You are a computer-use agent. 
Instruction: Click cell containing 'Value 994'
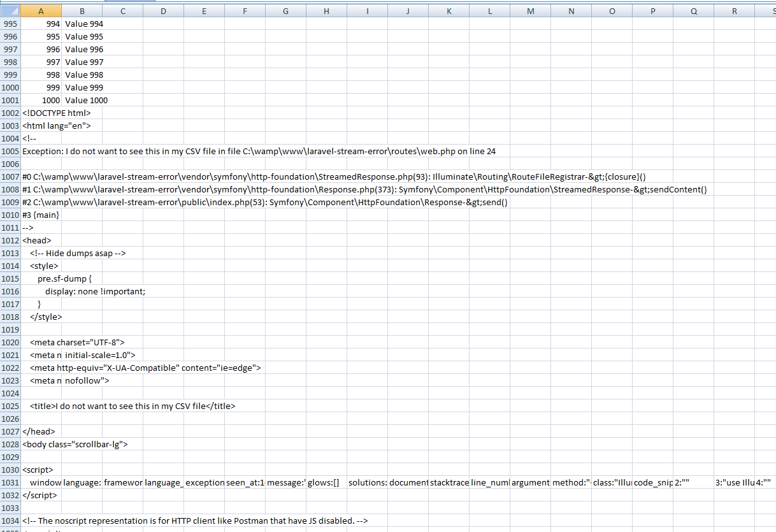point(82,24)
